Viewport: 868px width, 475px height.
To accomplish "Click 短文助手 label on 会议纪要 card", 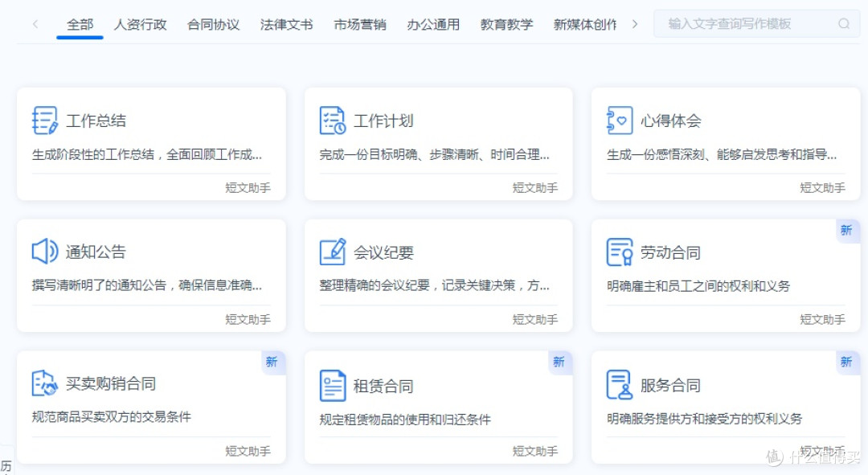I will (x=534, y=319).
